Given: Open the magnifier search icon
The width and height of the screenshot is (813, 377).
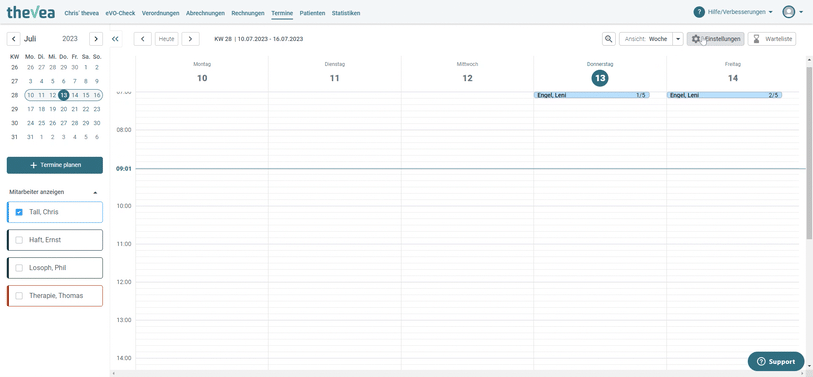Looking at the screenshot, I should [609, 39].
